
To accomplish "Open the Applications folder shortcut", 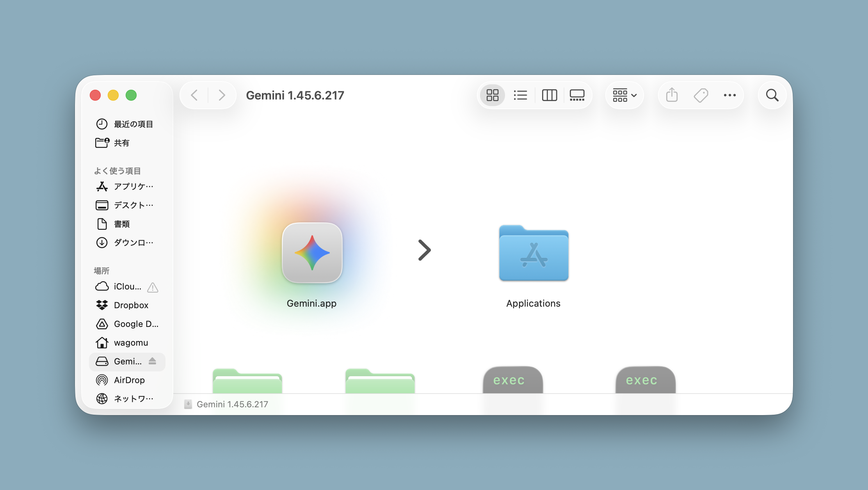I will point(534,254).
